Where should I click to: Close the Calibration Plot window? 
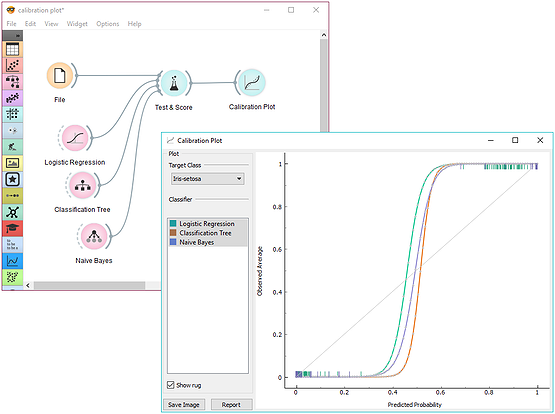coord(540,140)
